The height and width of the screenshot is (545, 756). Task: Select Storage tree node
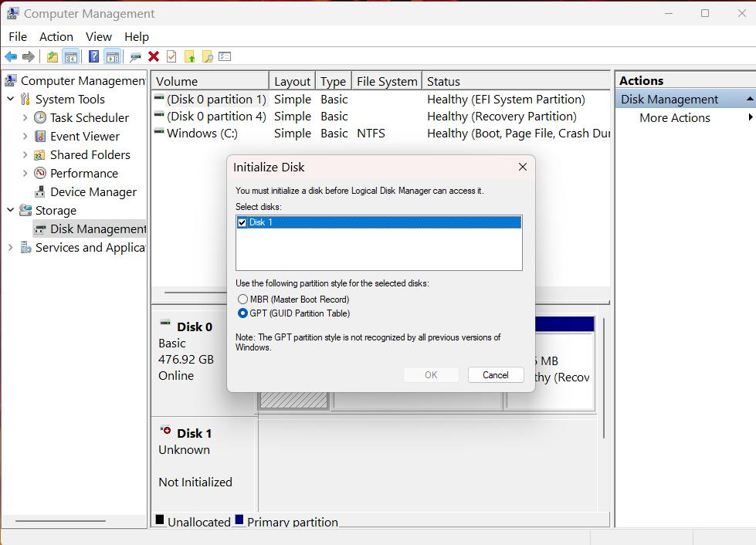pyautogui.click(x=56, y=211)
